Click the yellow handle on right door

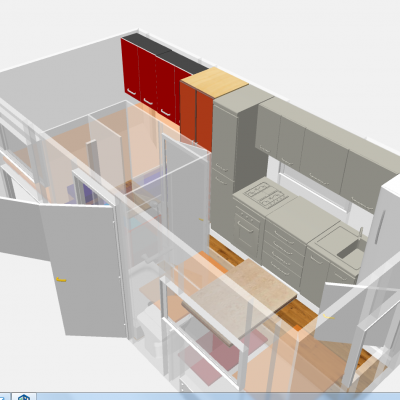click(x=329, y=317)
